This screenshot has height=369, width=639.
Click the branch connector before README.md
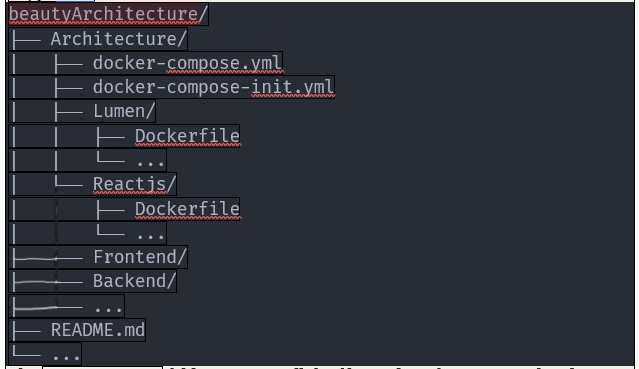(x=26, y=331)
